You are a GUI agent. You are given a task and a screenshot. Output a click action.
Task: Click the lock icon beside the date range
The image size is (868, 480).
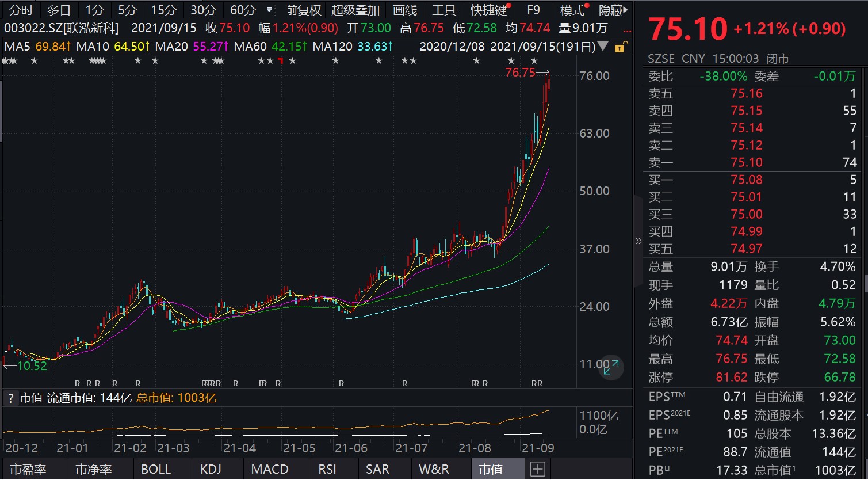tap(619, 47)
